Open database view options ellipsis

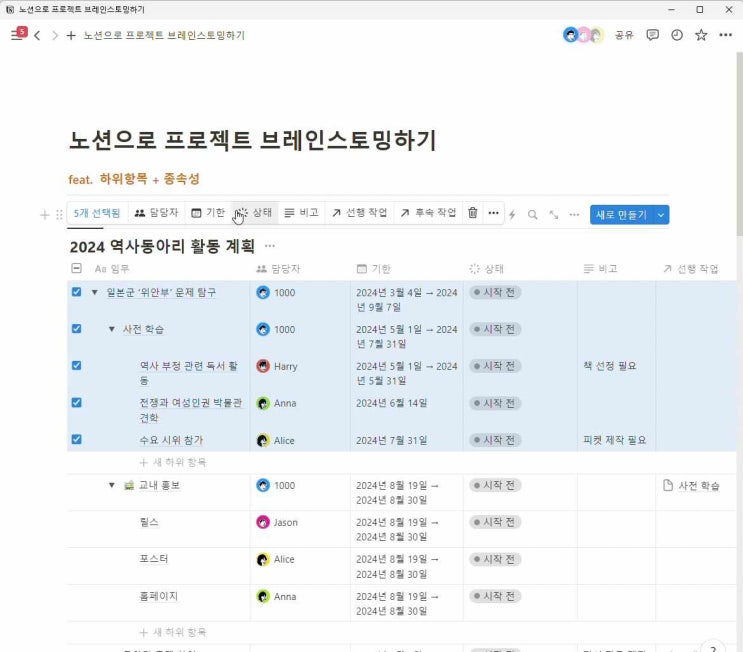pos(574,215)
